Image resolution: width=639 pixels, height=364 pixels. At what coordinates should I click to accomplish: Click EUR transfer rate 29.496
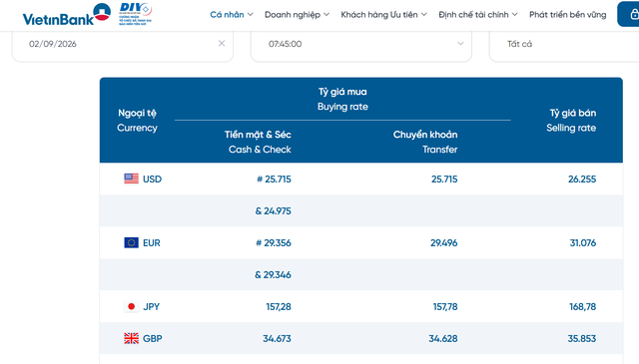tap(443, 243)
